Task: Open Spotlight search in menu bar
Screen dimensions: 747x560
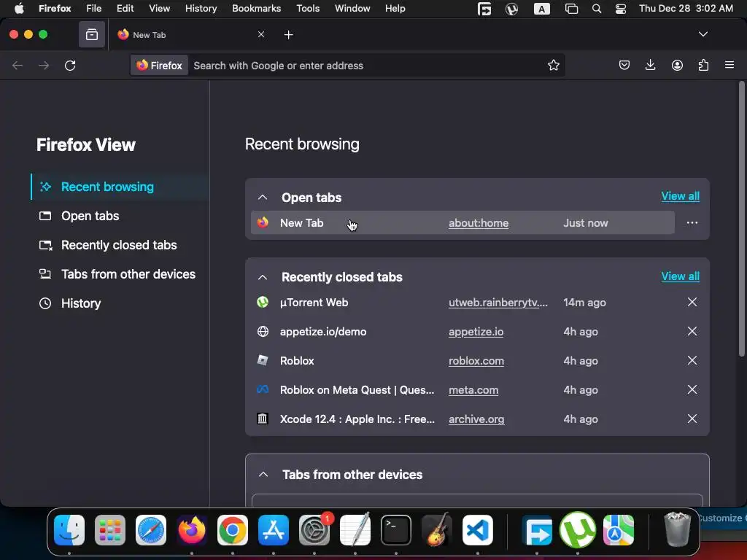Action: 597,9
